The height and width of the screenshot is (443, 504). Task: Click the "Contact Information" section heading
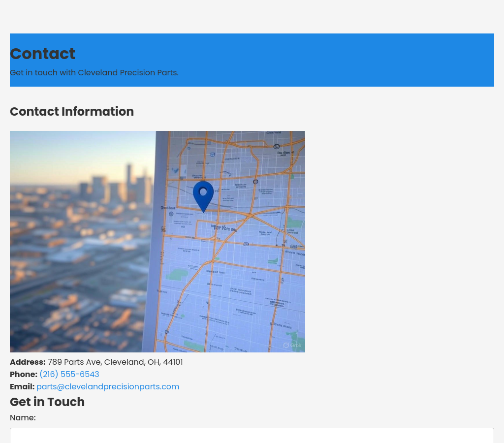[72, 112]
